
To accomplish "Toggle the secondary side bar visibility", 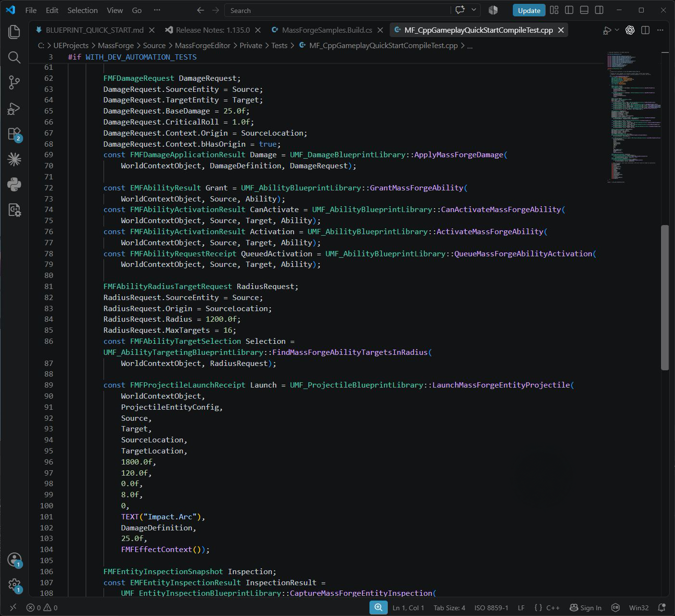I will coord(599,10).
